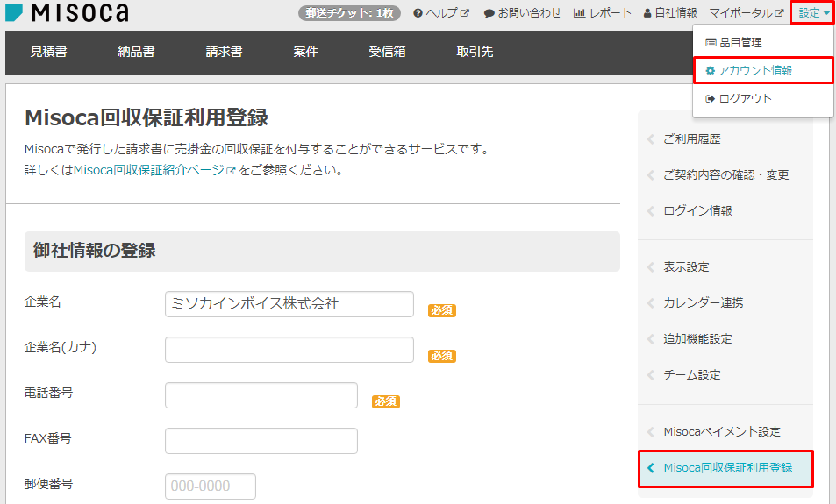Viewport: 836px width, 504px height.
Task: Click the chevron beside Misocaペイメント設定
Action: click(650, 431)
